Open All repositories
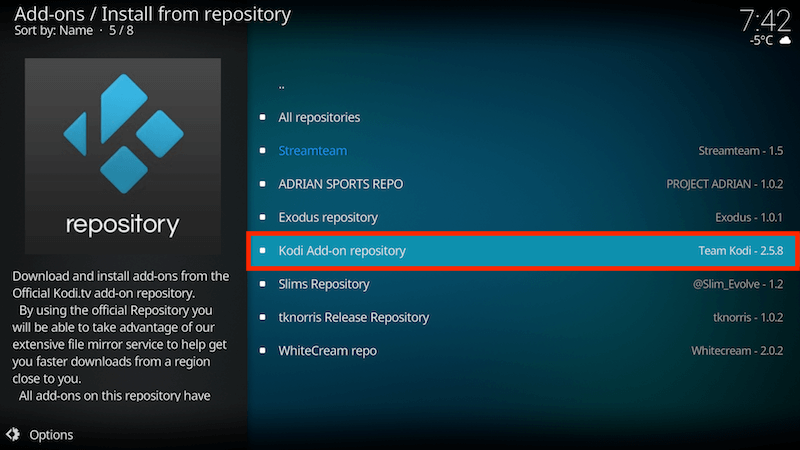 click(523, 117)
